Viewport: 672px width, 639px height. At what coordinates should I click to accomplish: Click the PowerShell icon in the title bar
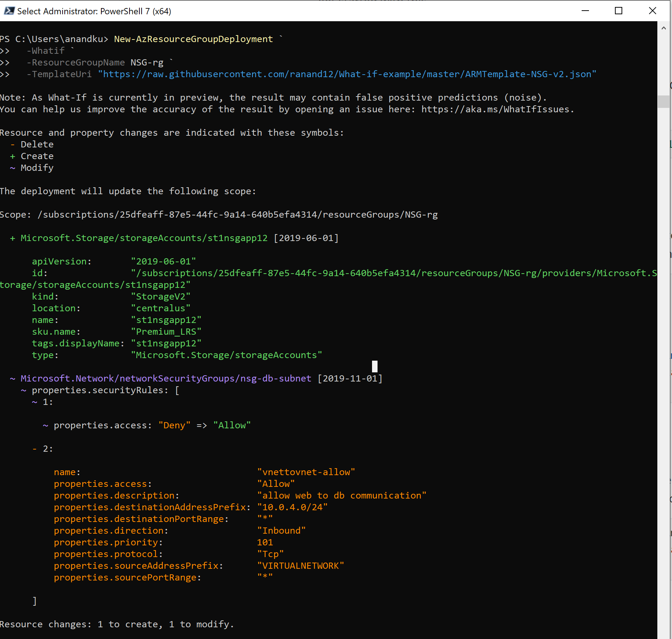tap(9, 11)
